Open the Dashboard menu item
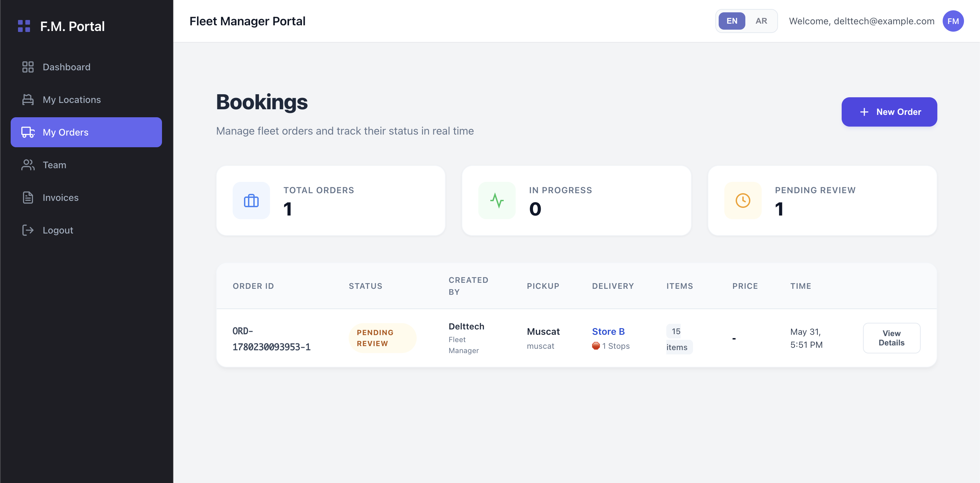 click(86, 67)
